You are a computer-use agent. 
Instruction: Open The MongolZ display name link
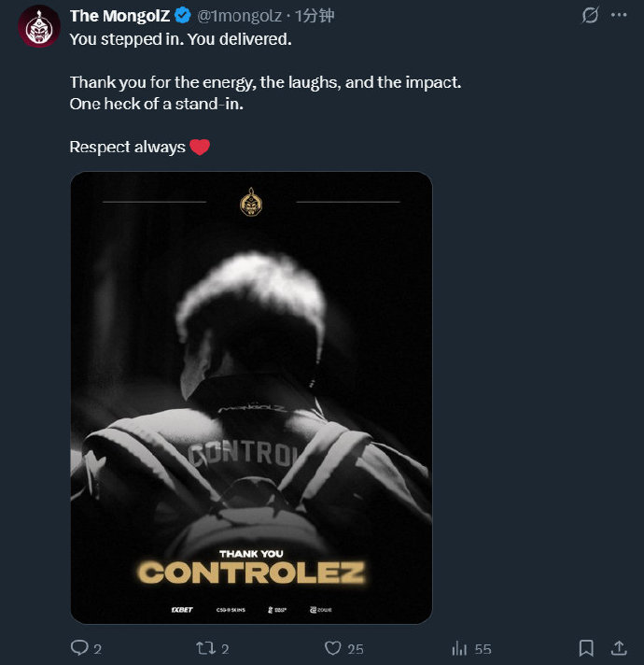(x=119, y=16)
